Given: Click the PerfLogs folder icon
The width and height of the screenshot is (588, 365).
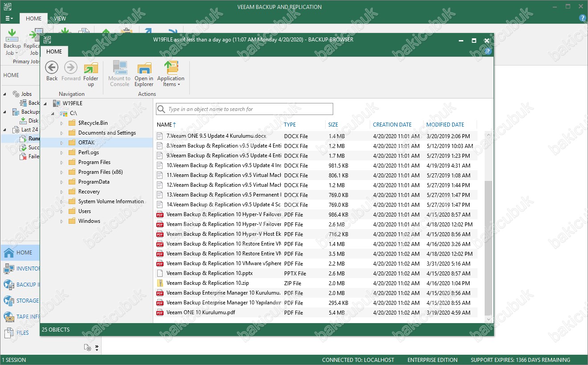Looking at the screenshot, I should tap(72, 152).
